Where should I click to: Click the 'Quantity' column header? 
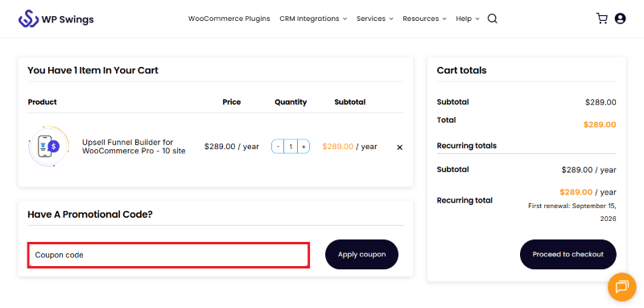(x=291, y=102)
